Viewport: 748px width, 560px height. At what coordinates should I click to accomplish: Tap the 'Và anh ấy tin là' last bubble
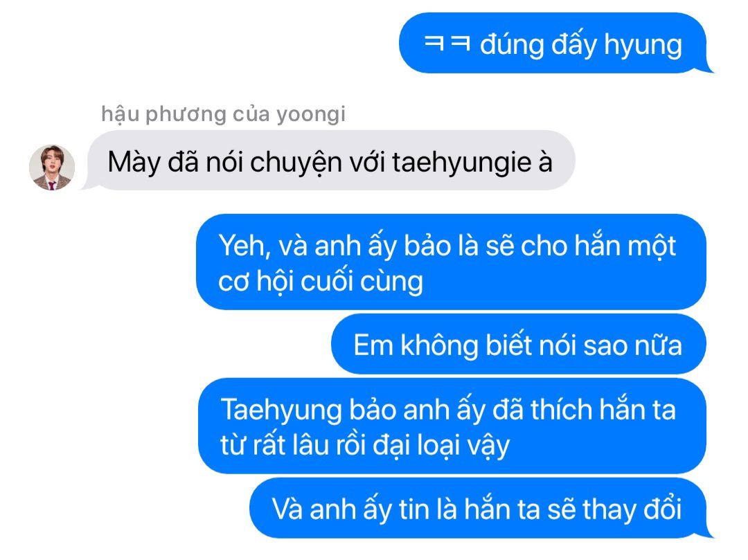(x=481, y=508)
